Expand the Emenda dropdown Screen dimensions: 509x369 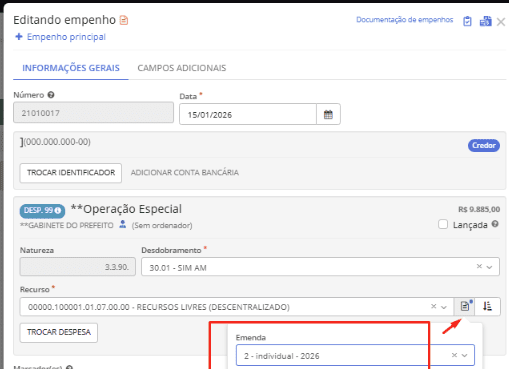[464, 356]
